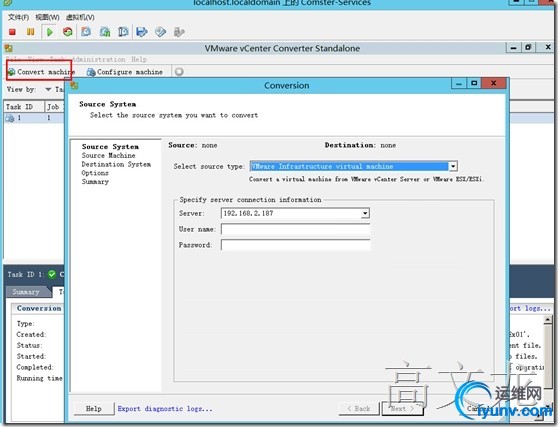
Task: Click the task icon in row 1
Action: tap(10, 118)
